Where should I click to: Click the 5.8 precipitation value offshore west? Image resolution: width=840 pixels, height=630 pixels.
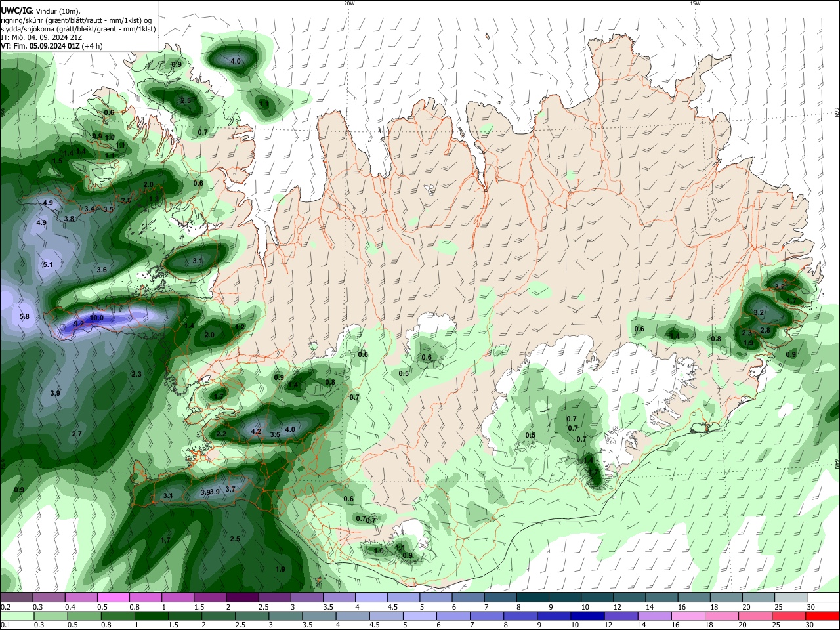[24, 317]
